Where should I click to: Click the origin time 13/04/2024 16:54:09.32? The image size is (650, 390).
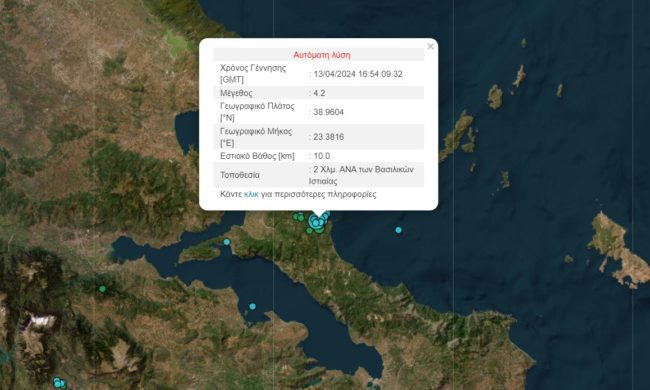[358, 74]
